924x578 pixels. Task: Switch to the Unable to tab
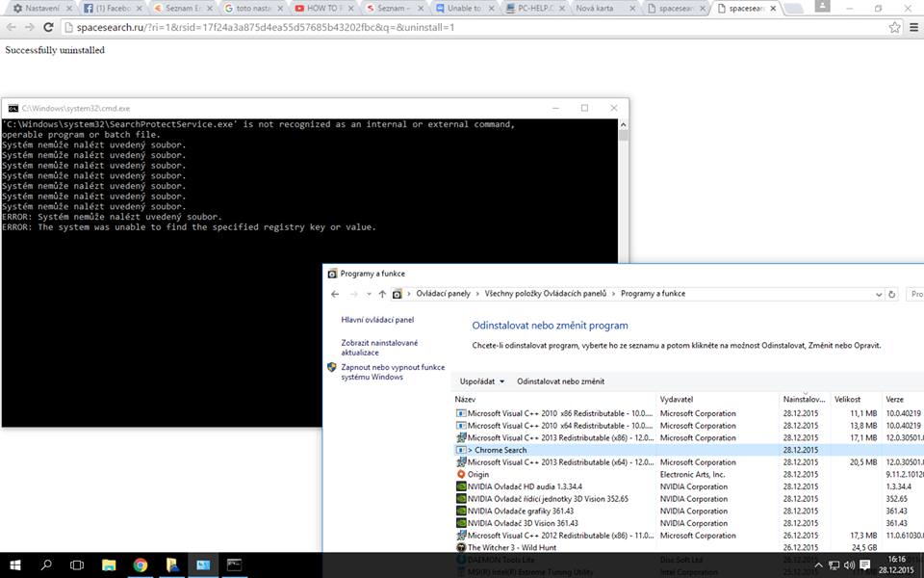click(464, 9)
